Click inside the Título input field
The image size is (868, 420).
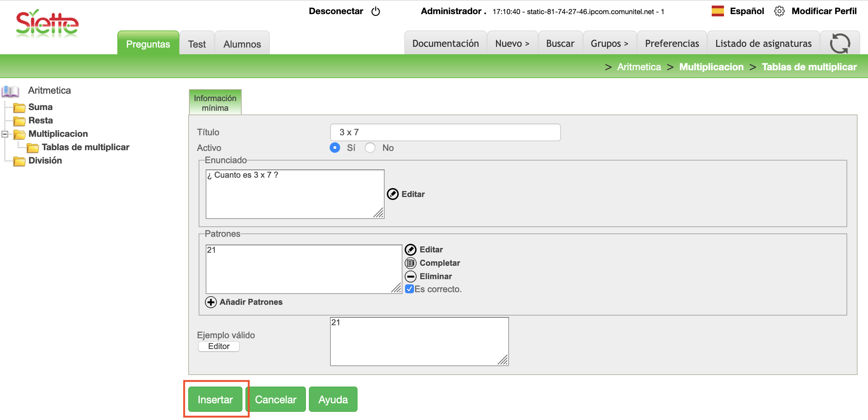click(x=445, y=132)
